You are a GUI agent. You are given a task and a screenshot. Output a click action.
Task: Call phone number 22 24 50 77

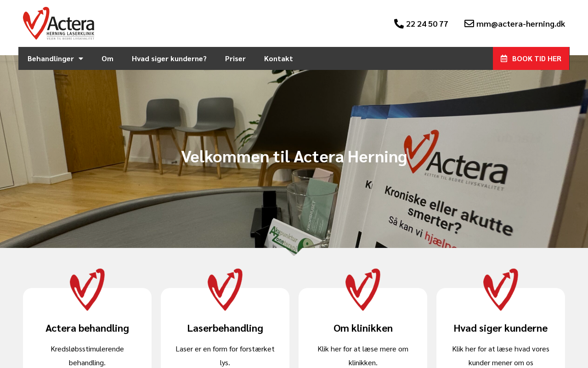tap(427, 23)
